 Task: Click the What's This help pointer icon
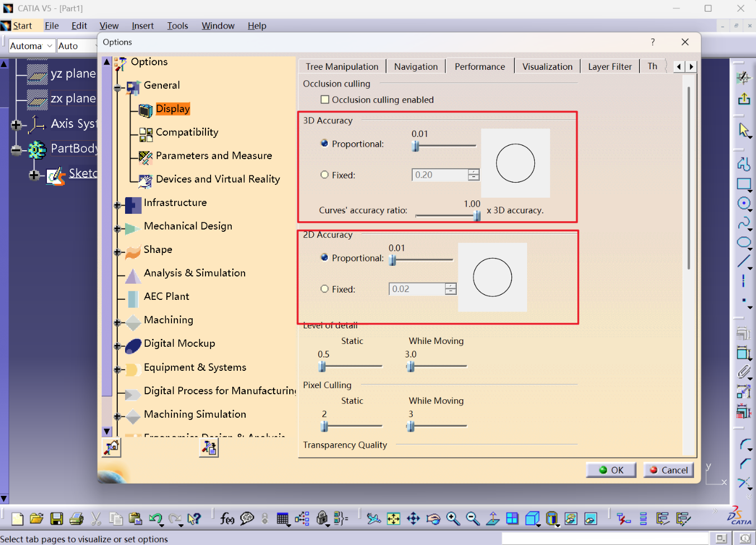point(194,519)
